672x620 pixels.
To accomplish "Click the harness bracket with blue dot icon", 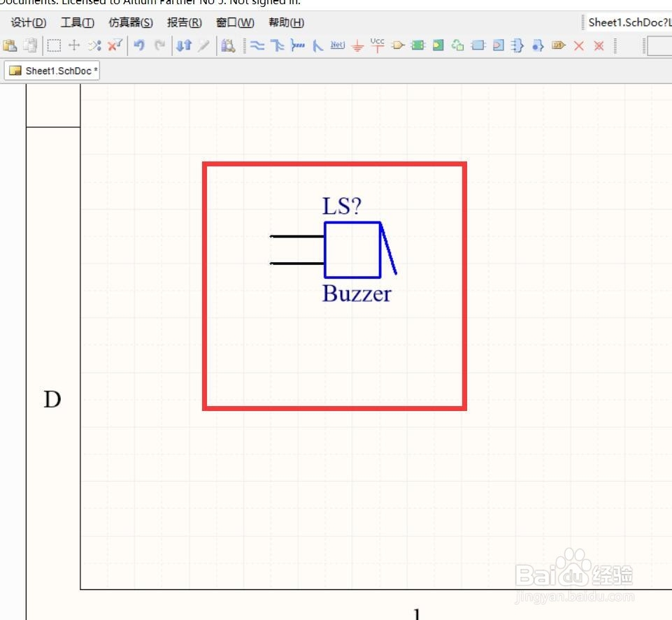I will click(538, 45).
